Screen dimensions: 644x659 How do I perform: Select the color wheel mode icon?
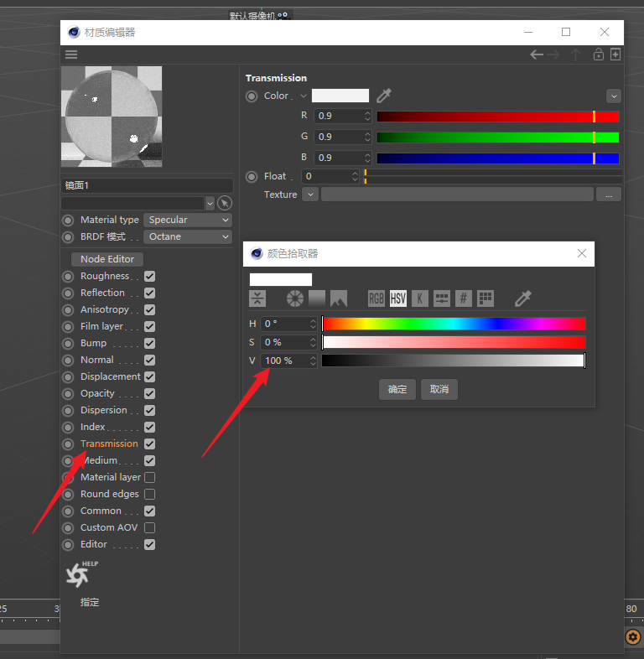[x=294, y=298]
